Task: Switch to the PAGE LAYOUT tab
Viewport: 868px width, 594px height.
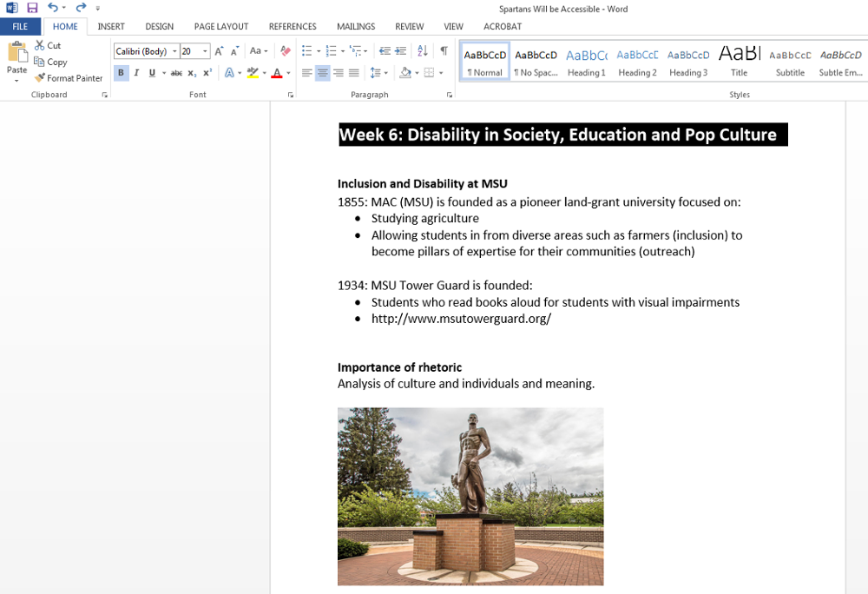Action: pos(221,27)
